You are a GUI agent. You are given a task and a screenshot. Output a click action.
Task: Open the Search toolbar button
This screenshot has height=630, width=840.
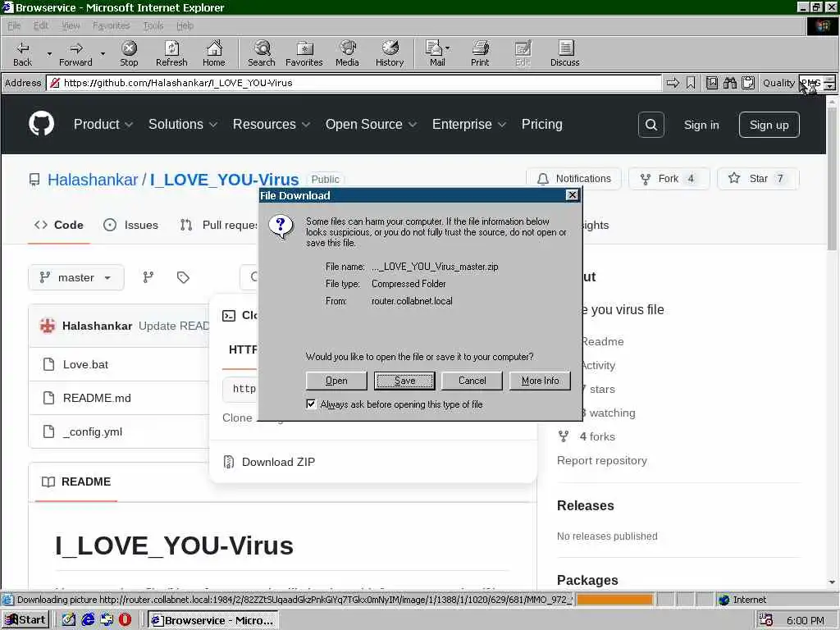click(262, 53)
